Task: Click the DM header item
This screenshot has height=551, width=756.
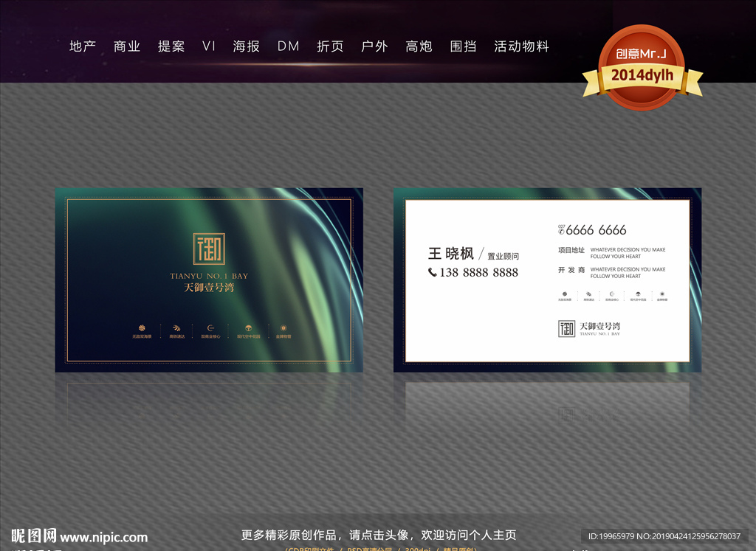Action: point(289,46)
